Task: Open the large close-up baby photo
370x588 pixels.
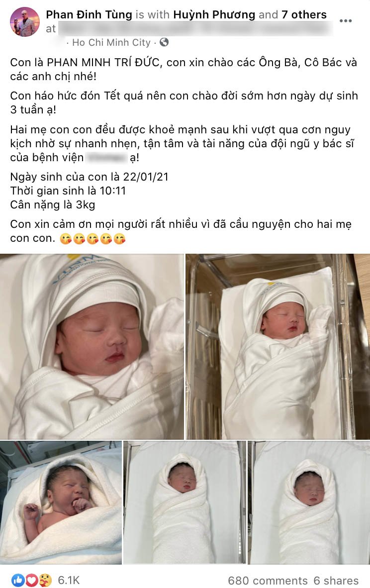Action: (x=92, y=347)
